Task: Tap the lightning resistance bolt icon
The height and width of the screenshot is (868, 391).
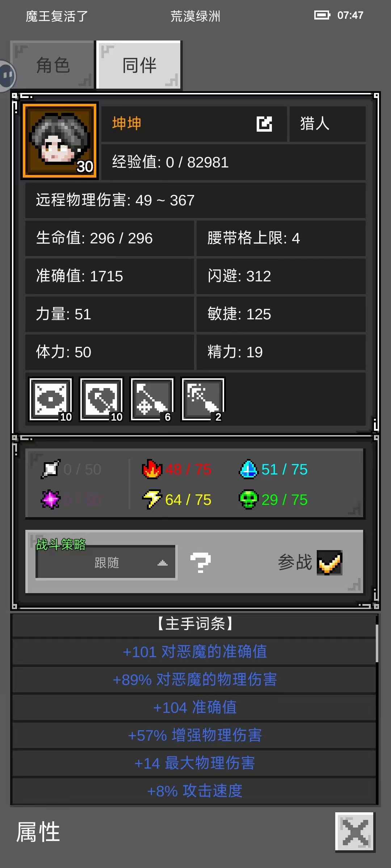Action: (152, 499)
